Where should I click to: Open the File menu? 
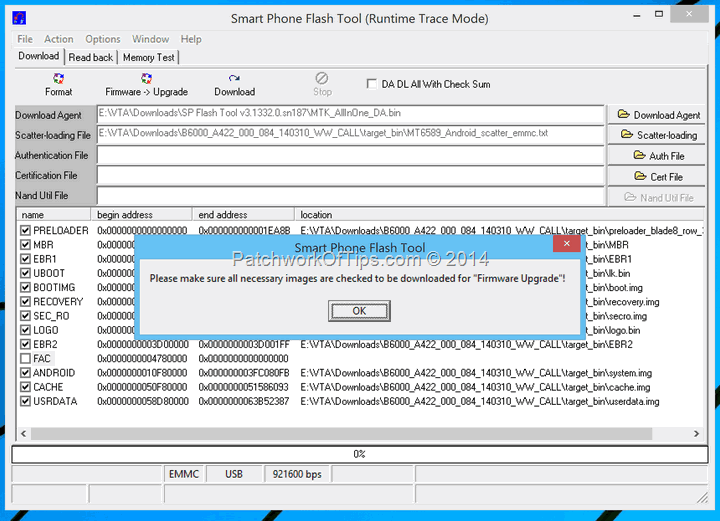(x=25, y=39)
